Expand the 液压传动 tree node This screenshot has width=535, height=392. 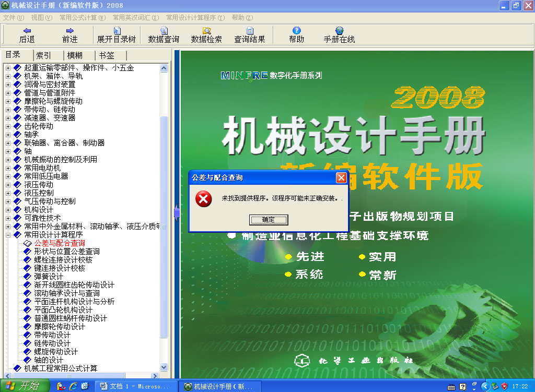(x=8, y=185)
